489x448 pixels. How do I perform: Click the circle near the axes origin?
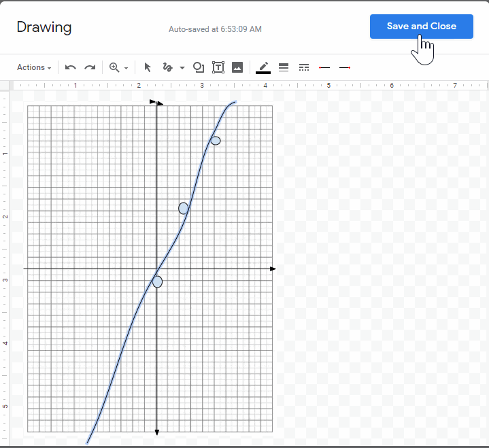(157, 281)
